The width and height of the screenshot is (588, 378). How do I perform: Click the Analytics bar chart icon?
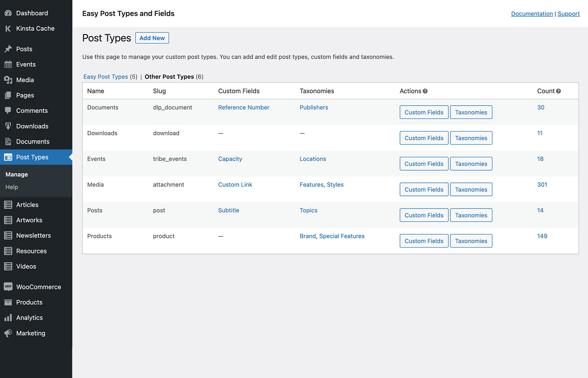8,318
